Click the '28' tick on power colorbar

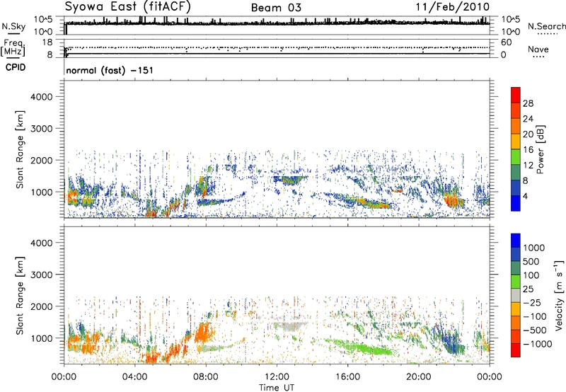(x=528, y=103)
